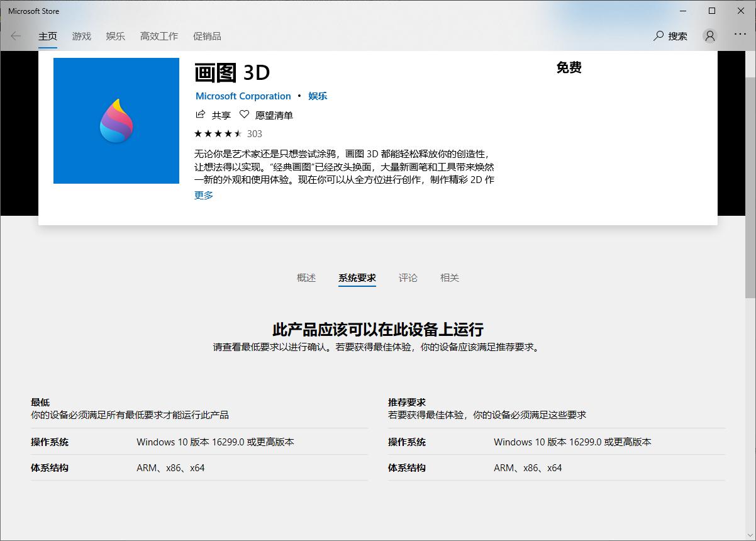756x541 pixels.
Task: Select the 系统要求 tab
Action: click(x=357, y=277)
